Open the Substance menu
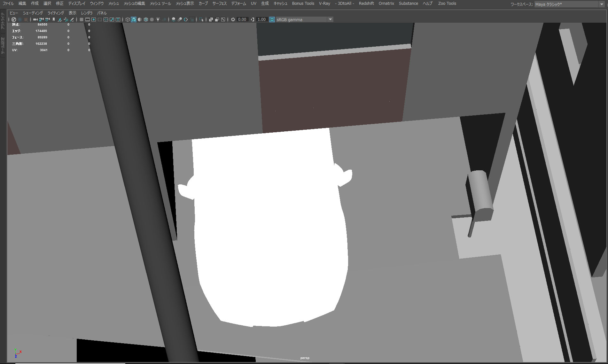Viewport: 608px width, 364px height. click(408, 4)
